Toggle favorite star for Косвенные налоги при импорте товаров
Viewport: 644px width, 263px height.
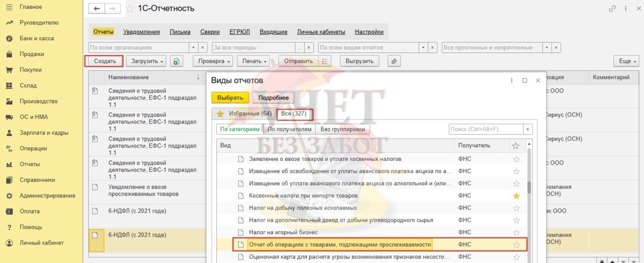tap(516, 196)
